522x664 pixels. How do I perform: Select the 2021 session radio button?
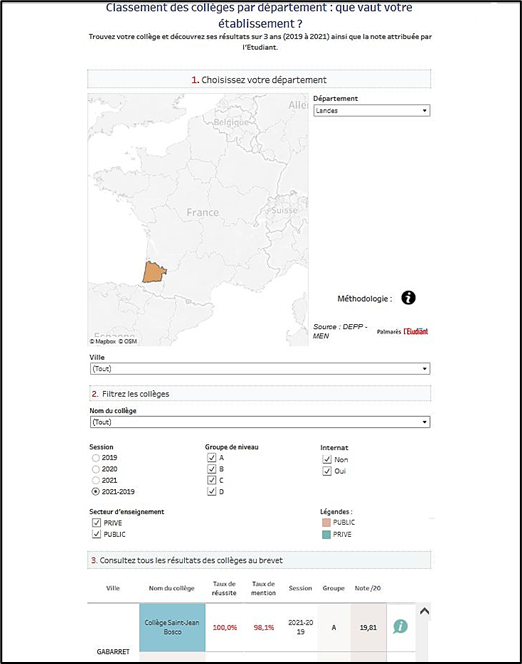point(96,480)
